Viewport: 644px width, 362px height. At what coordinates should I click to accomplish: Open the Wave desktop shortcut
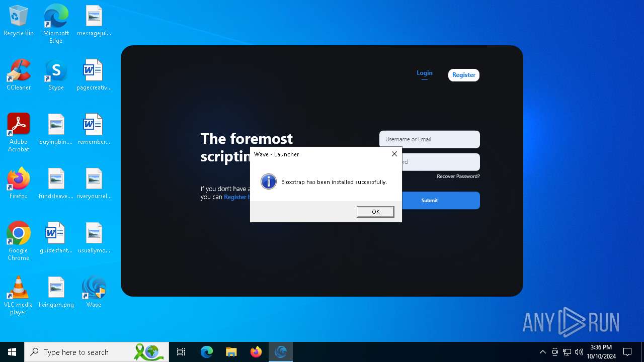(94, 293)
